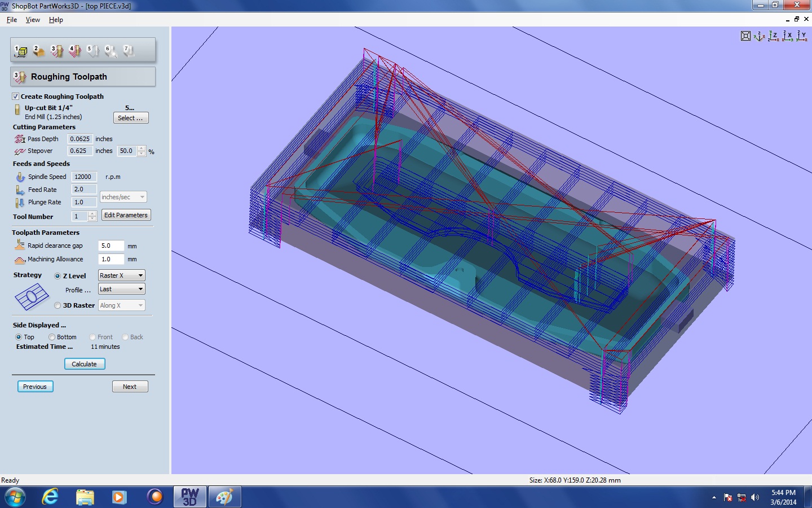Click the Plunge Rate icon
Viewport: 812px width, 508px height.
[20, 202]
